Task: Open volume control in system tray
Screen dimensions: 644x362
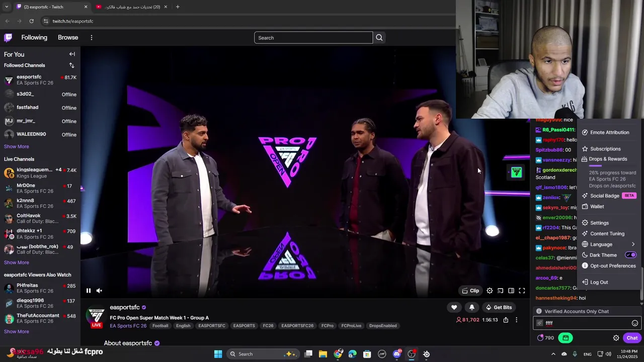Action: coord(609,354)
